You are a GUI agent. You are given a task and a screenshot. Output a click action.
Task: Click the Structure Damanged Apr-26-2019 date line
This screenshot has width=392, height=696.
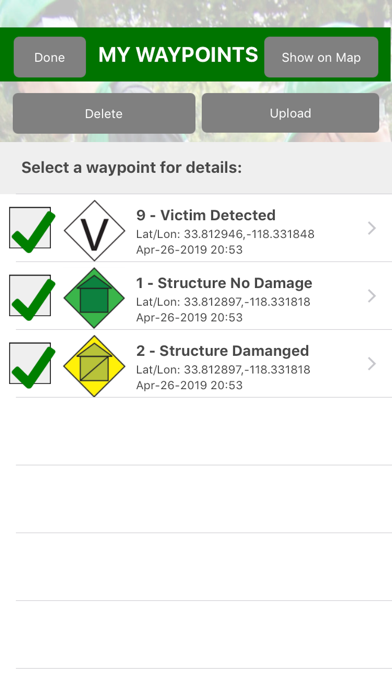pyautogui.click(x=190, y=385)
